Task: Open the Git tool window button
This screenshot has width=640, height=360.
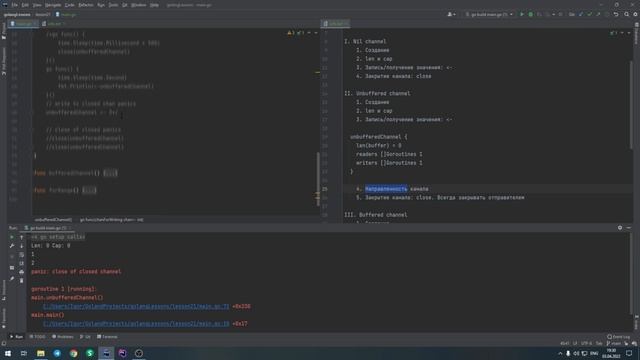Action: (x=85, y=337)
